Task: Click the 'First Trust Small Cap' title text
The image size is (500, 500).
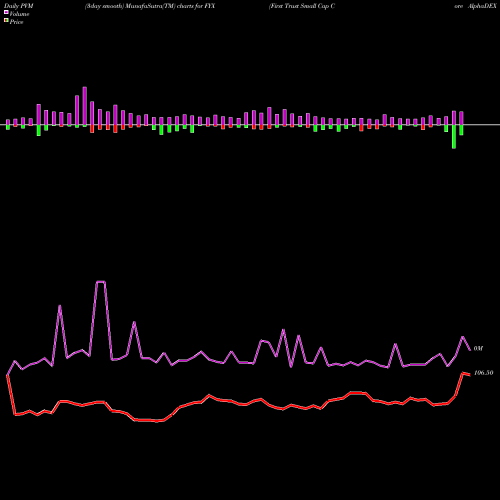Action: (299, 6)
